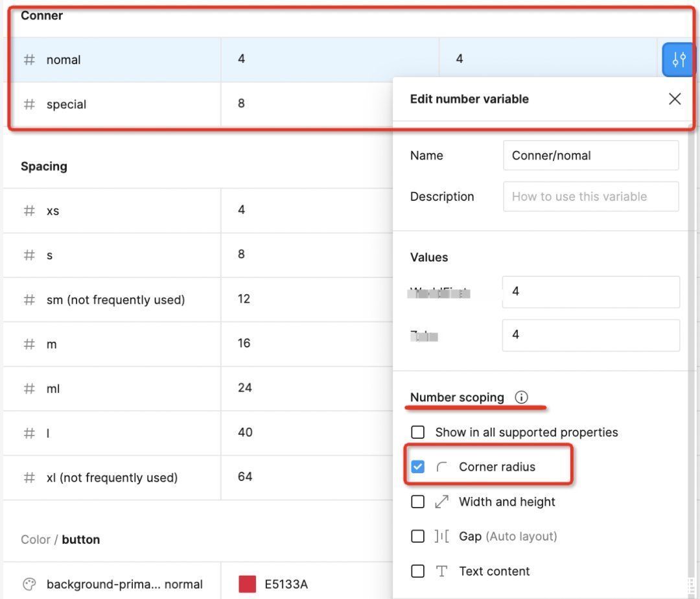Click the Spacing group heading

point(44,167)
